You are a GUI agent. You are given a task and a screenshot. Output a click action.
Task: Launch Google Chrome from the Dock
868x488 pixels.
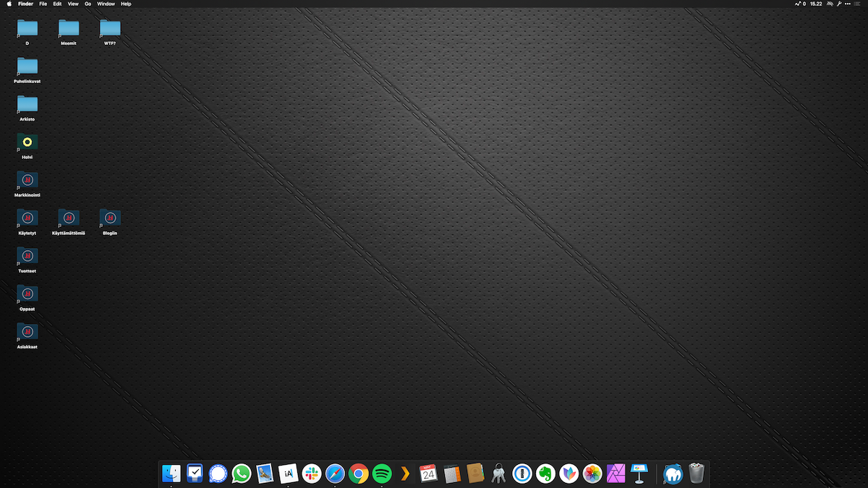click(x=359, y=474)
